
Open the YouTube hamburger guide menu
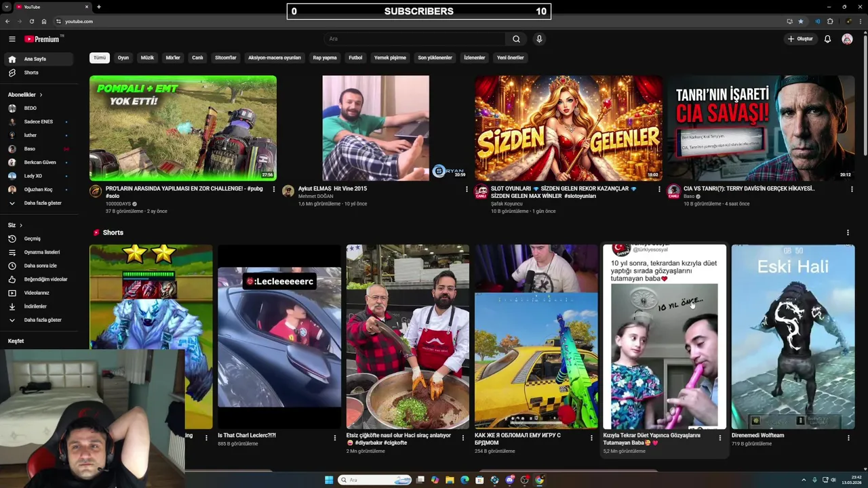point(12,39)
